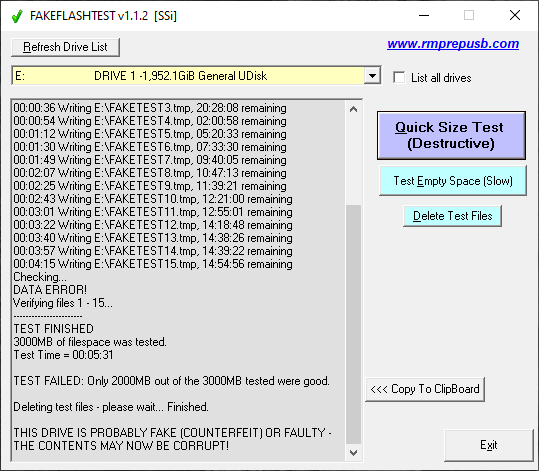
Task: Minimize the FAKEFLASHTEST window
Action: [424, 15]
